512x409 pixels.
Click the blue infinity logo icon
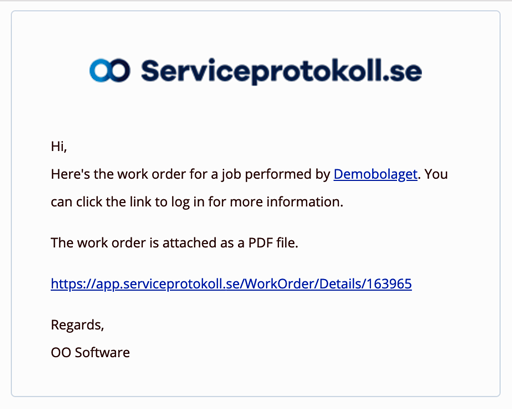coord(110,70)
